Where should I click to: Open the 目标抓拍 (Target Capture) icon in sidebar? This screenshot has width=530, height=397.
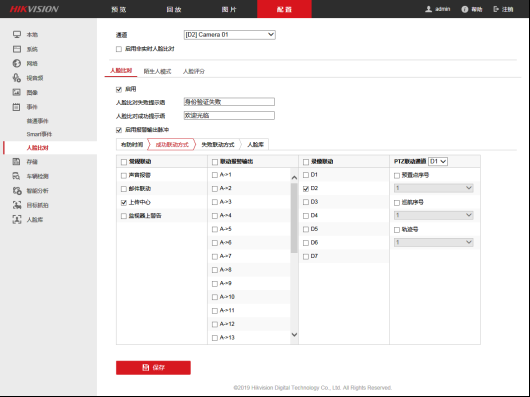point(17,205)
